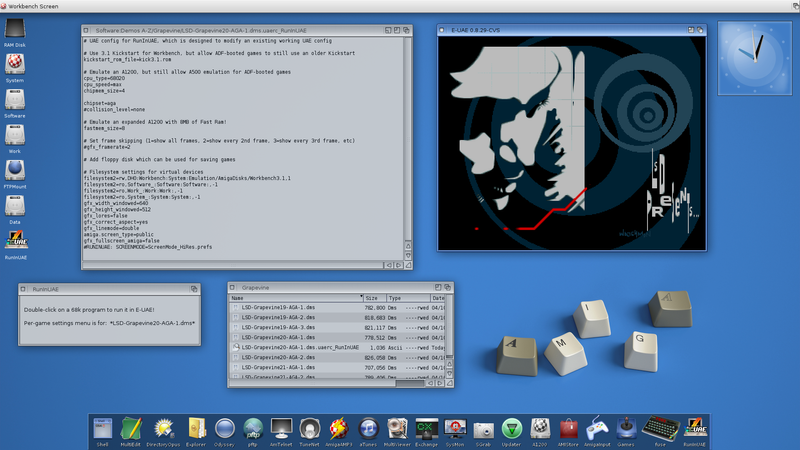This screenshot has width=800, height=450.
Task: Open the FTPMount desktop icon
Action: coord(15,170)
